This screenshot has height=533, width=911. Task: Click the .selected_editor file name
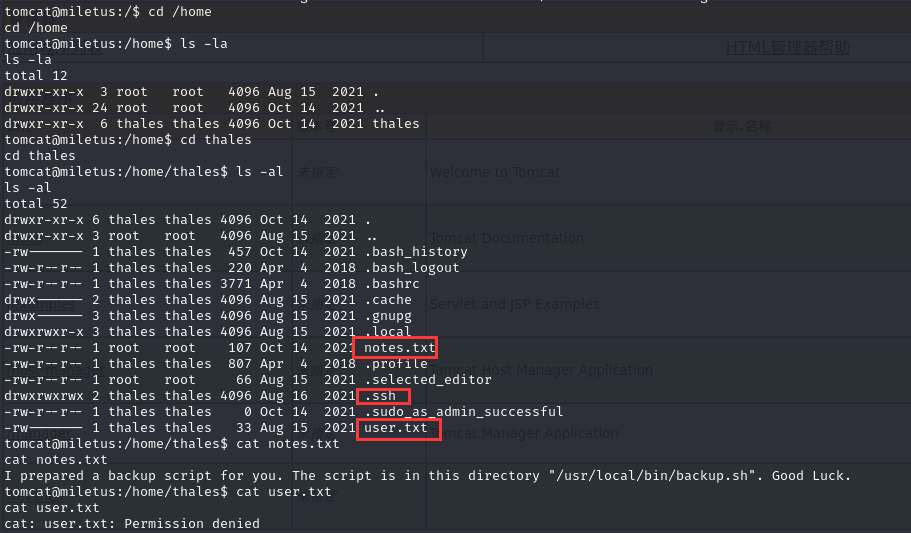click(x=428, y=380)
